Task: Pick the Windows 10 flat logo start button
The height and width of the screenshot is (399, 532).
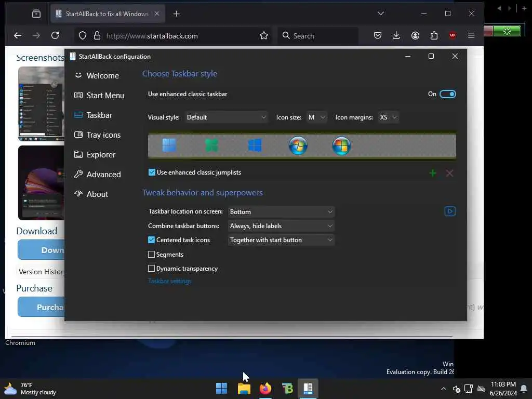Action: point(255,145)
